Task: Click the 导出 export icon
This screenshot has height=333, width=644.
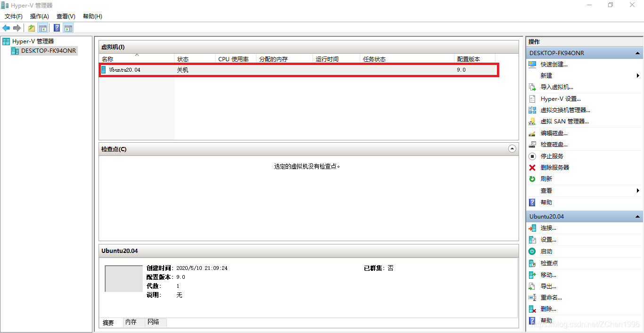Action: point(532,286)
